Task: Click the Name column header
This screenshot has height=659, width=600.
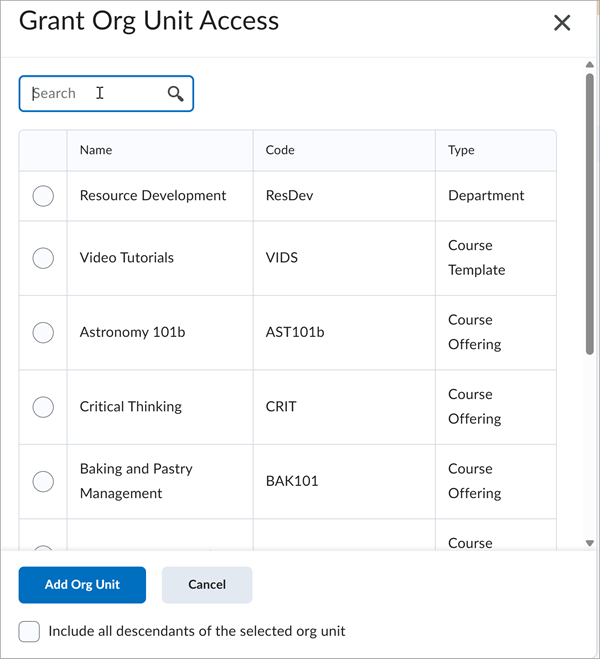Action: [x=96, y=150]
